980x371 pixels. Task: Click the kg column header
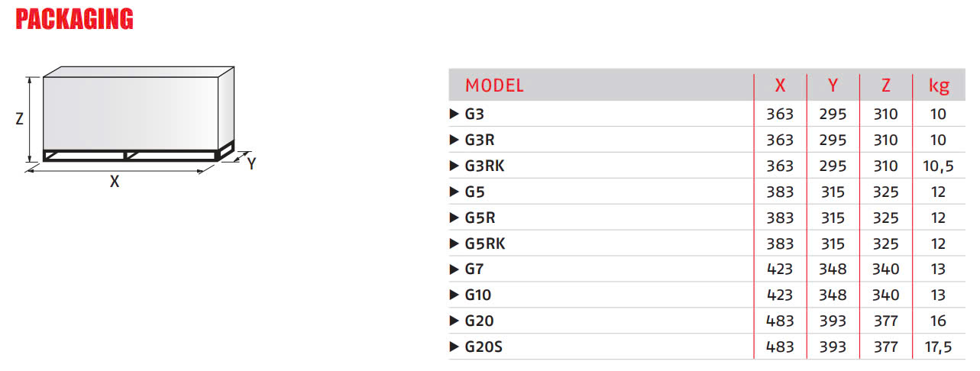938,85
